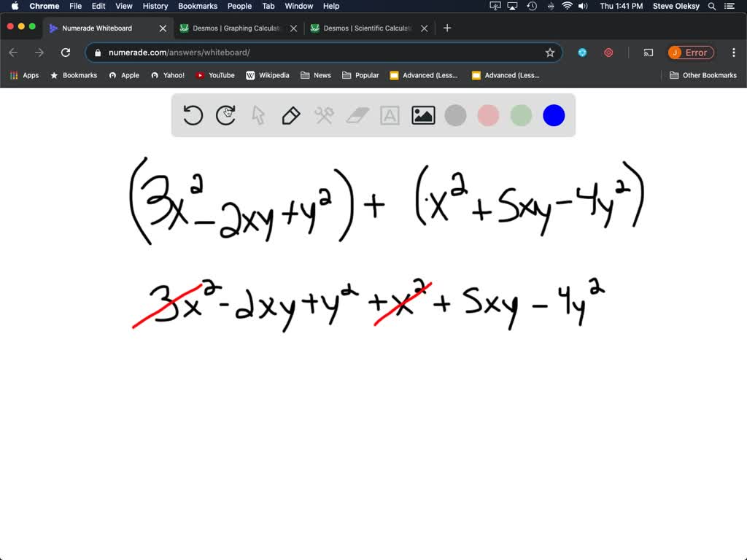Select the Pen drawing tool

pos(290,115)
